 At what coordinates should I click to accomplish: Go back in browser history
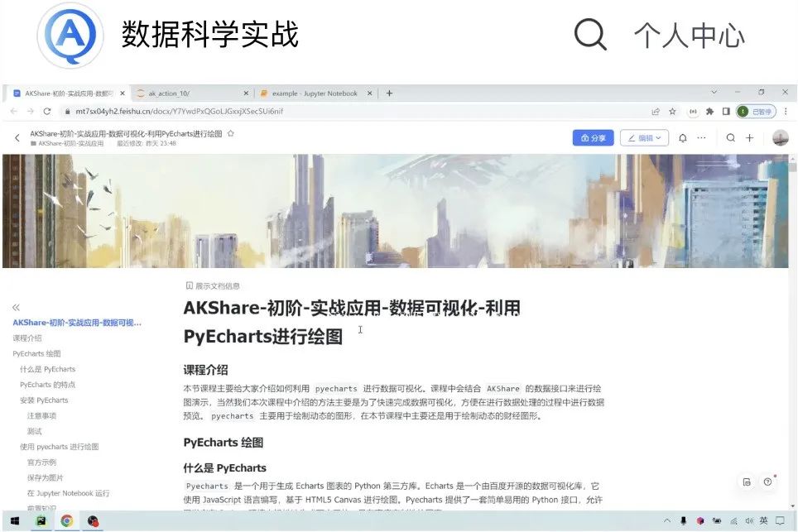14,112
